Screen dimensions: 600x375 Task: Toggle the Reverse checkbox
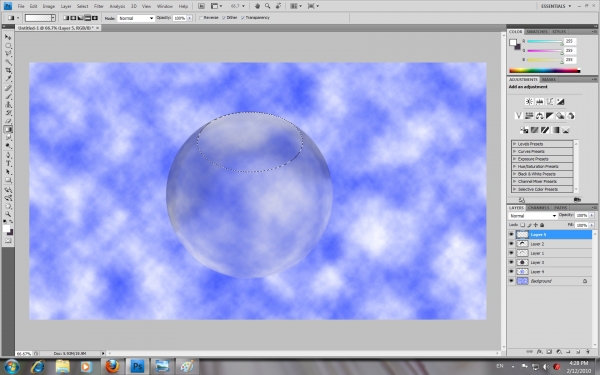tap(201, 18)
